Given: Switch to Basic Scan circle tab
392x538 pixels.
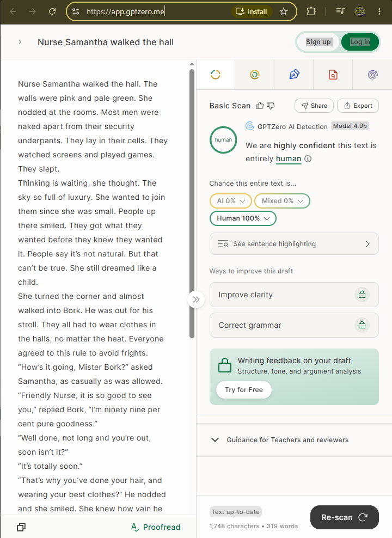Looking at the screenshot, I should pyautogui.click(x=216, y=75).
